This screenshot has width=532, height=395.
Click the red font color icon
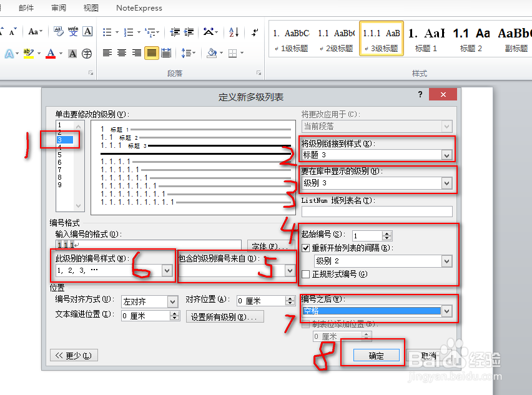49,52
